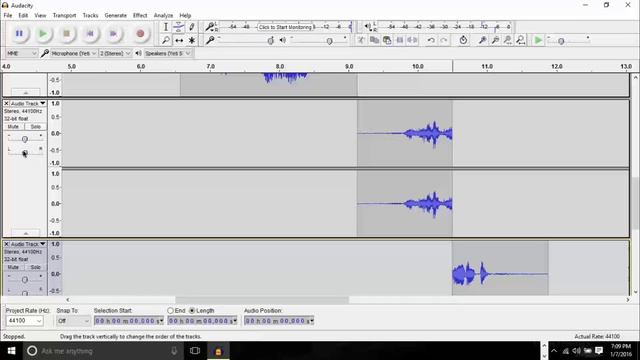Open the Microphone input device dropdown

(x=74, y=53)
